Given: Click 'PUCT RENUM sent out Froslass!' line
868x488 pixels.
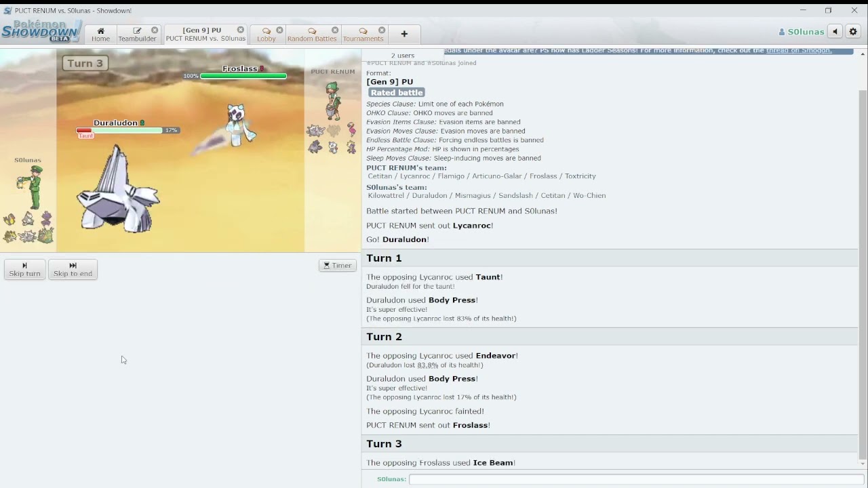Looking at the screenshot, I should [428, 426].
